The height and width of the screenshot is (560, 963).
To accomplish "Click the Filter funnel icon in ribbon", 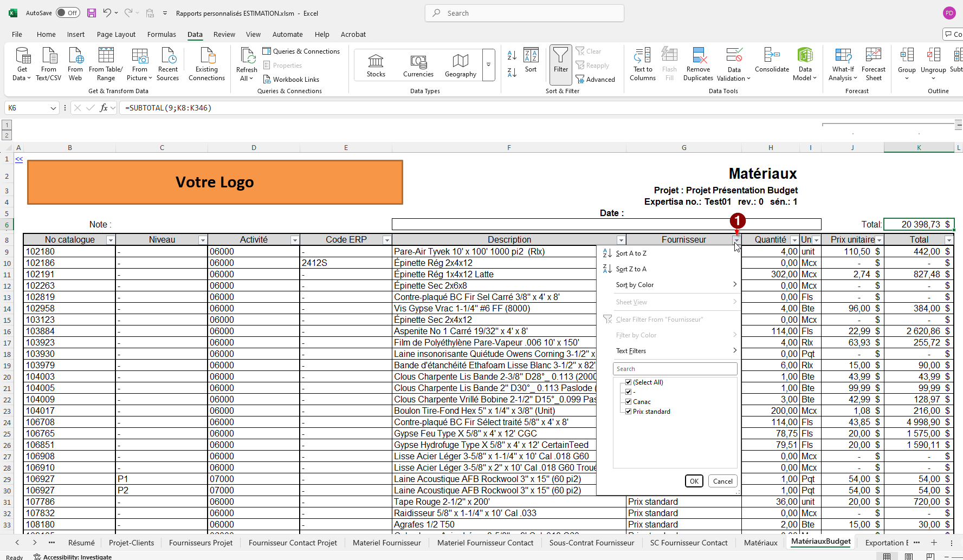I will click(x=560, y=56).
